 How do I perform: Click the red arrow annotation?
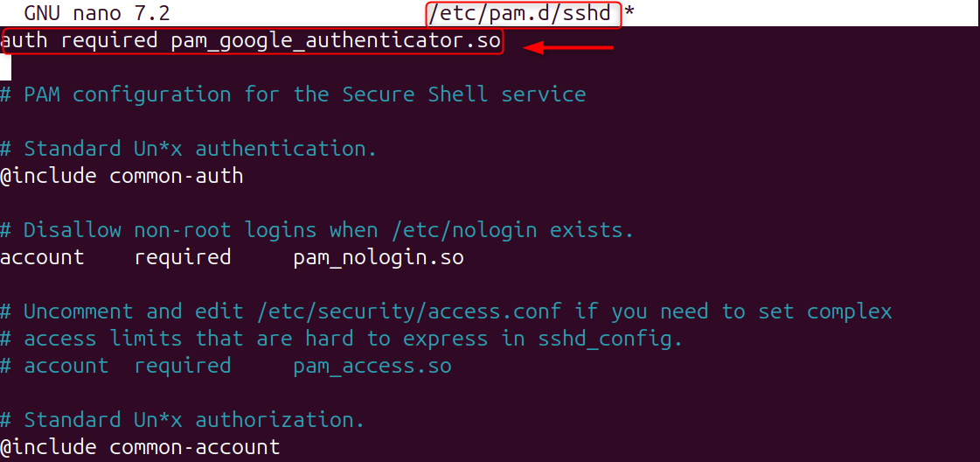(568, 47)
